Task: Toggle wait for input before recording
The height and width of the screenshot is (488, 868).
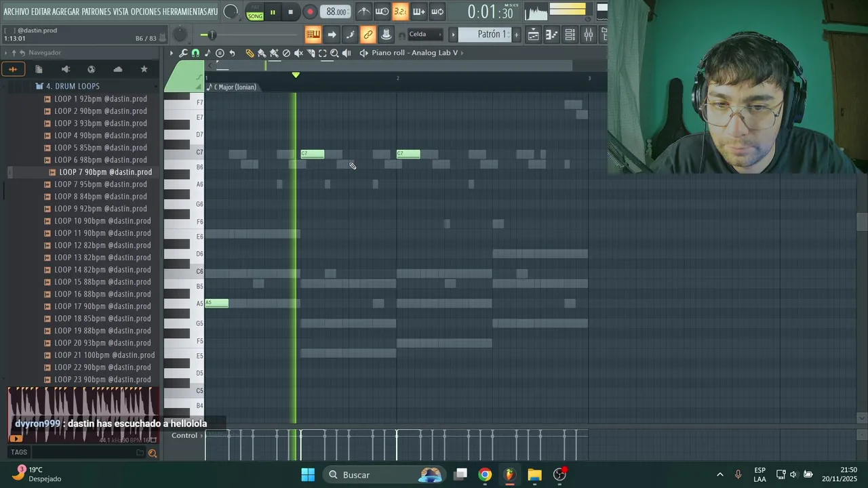Action: (382, 12)
